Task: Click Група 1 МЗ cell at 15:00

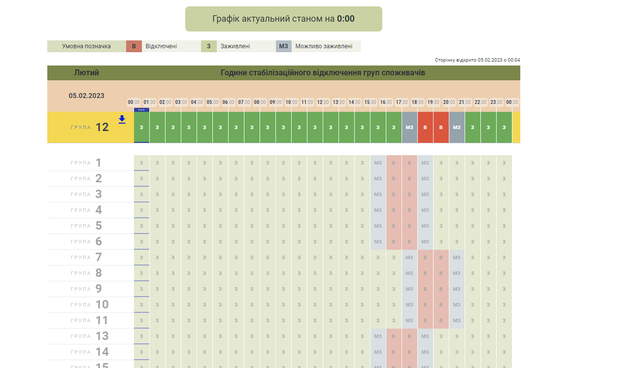Action: click(378, 163)
